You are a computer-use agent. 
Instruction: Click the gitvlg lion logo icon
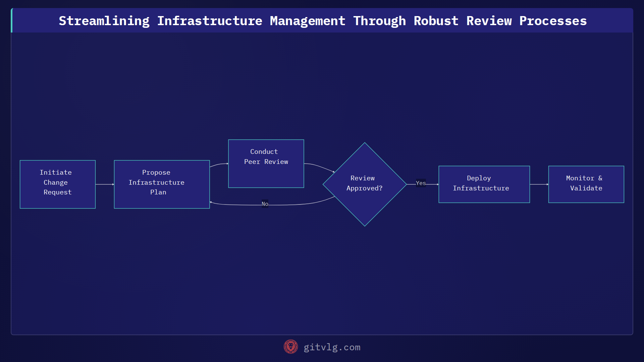pos(290,347)
